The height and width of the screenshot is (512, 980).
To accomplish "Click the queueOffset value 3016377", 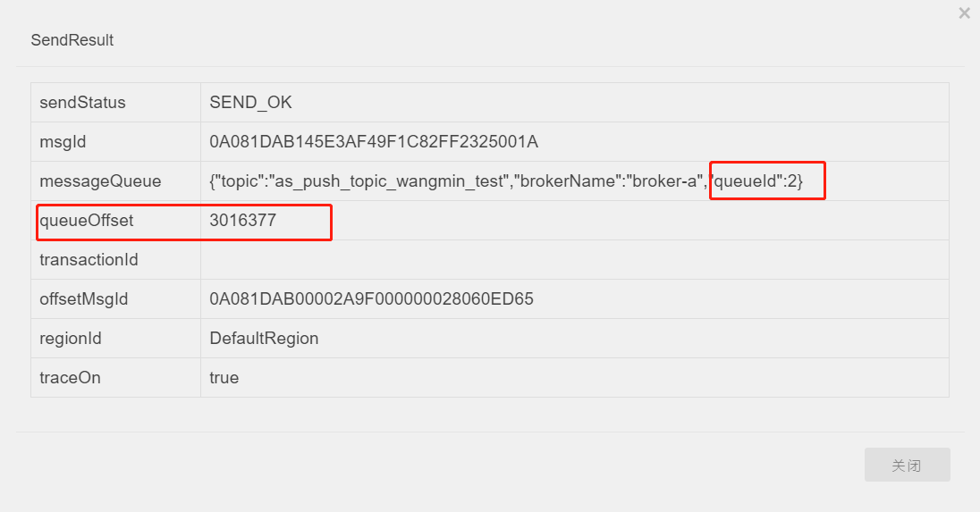I will click(x=243, y=221).
